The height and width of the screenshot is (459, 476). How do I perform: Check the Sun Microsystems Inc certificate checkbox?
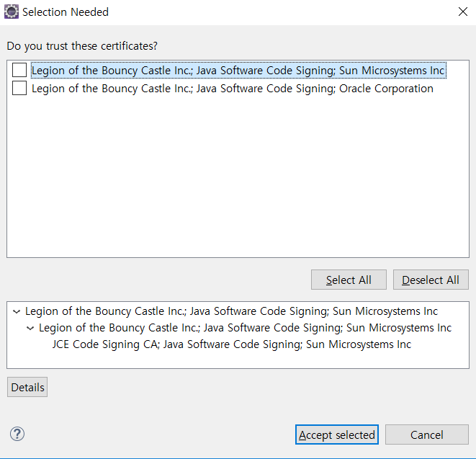(19, 70)
